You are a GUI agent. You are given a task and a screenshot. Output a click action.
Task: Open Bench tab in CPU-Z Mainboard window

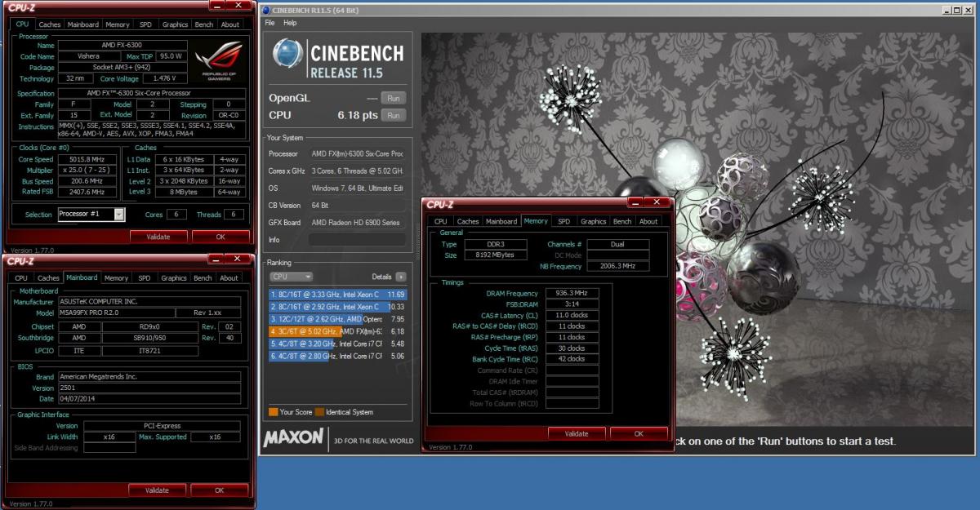203,277
